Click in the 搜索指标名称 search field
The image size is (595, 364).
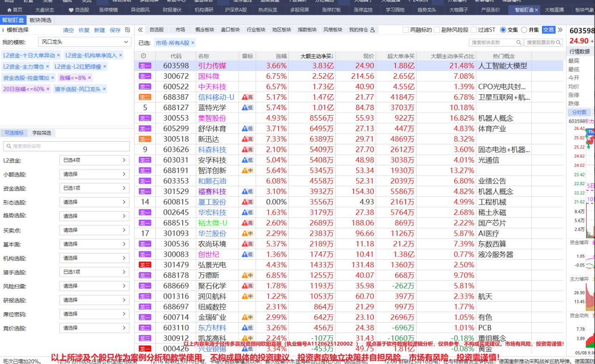pyautogui.click(x=67, y=146)
